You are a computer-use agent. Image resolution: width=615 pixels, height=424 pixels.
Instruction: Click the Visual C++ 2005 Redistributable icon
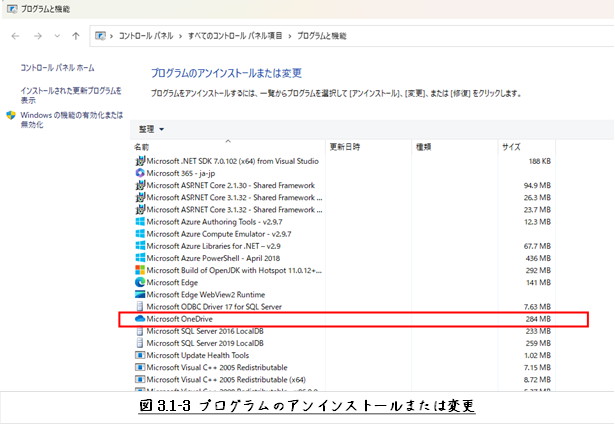[x=140, y=368]
